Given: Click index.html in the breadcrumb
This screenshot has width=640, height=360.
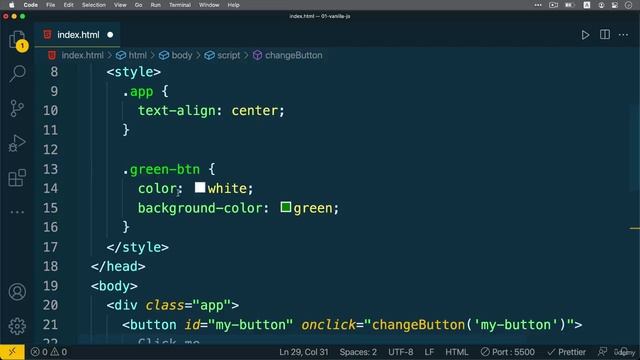Looking at the screenshot, I should point(82,55).
